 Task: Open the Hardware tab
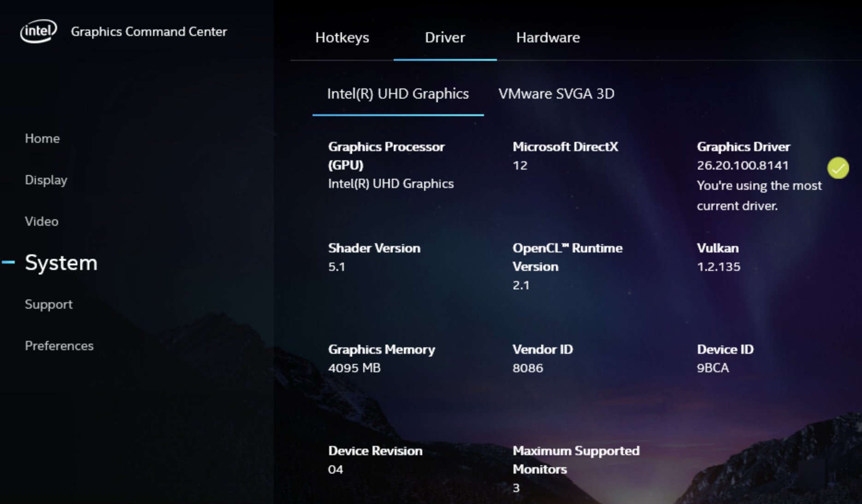(548, 37)
